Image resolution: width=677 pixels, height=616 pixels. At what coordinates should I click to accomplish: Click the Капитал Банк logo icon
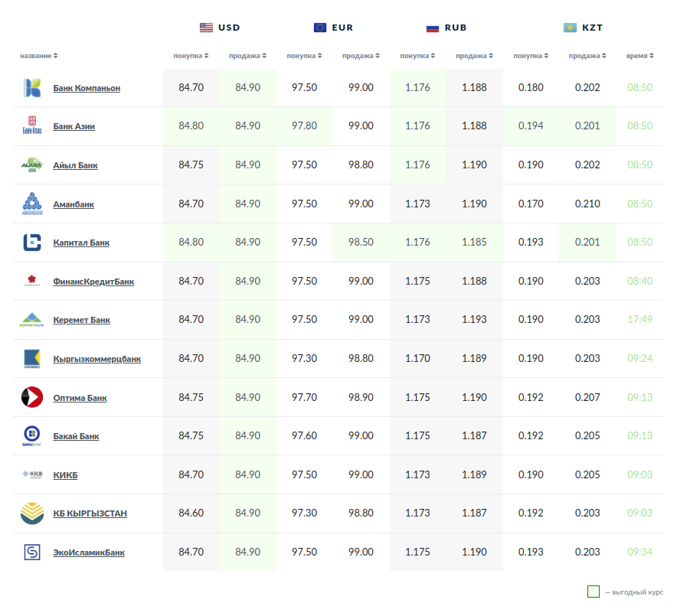point(31,243)
